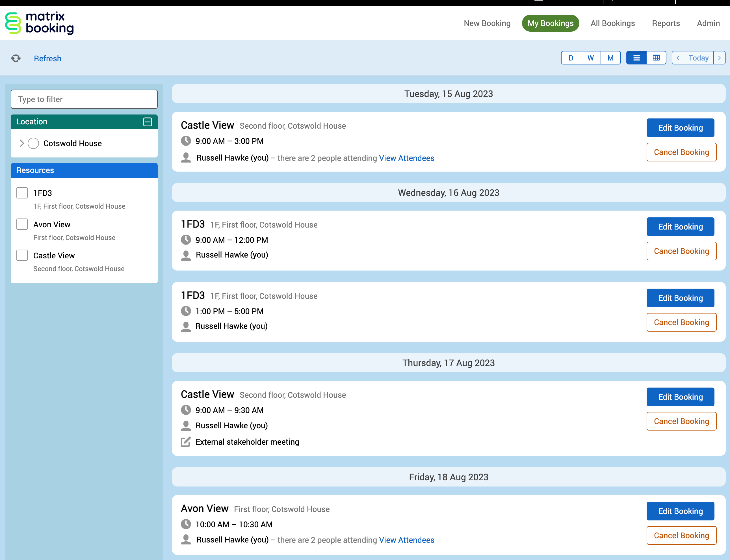Click the Refresh circular arrows icon
Viewport: 730px width, 560px height.
point(16,58)
